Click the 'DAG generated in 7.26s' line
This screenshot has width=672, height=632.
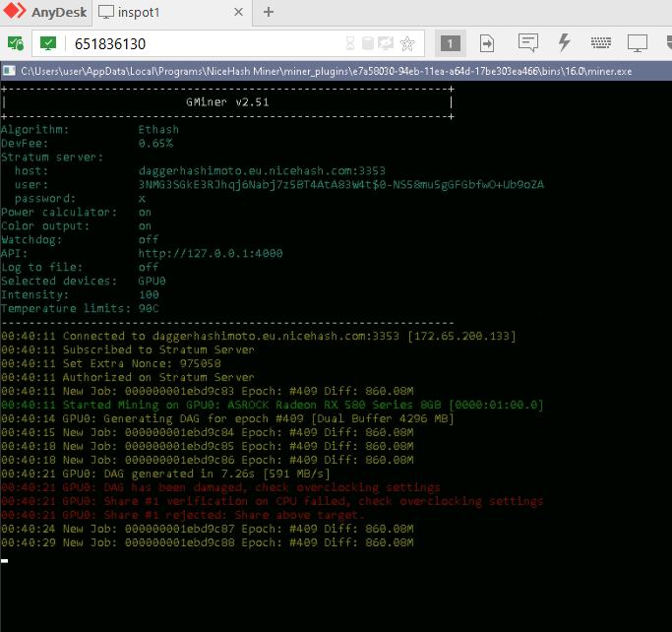[165, 474]
